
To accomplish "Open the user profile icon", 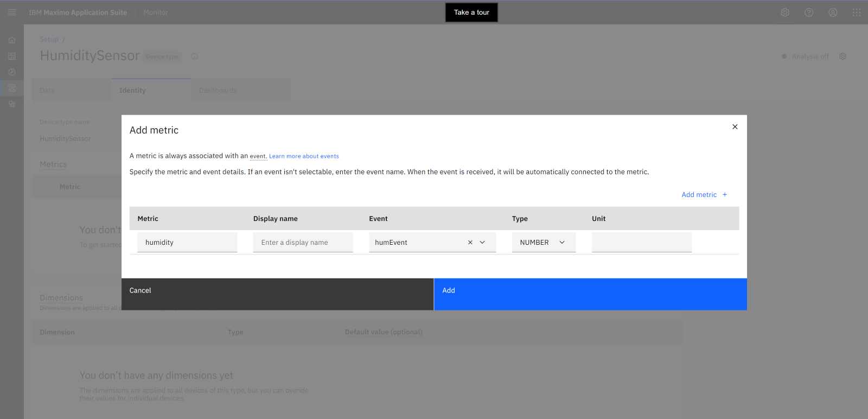I will point(833,12).
